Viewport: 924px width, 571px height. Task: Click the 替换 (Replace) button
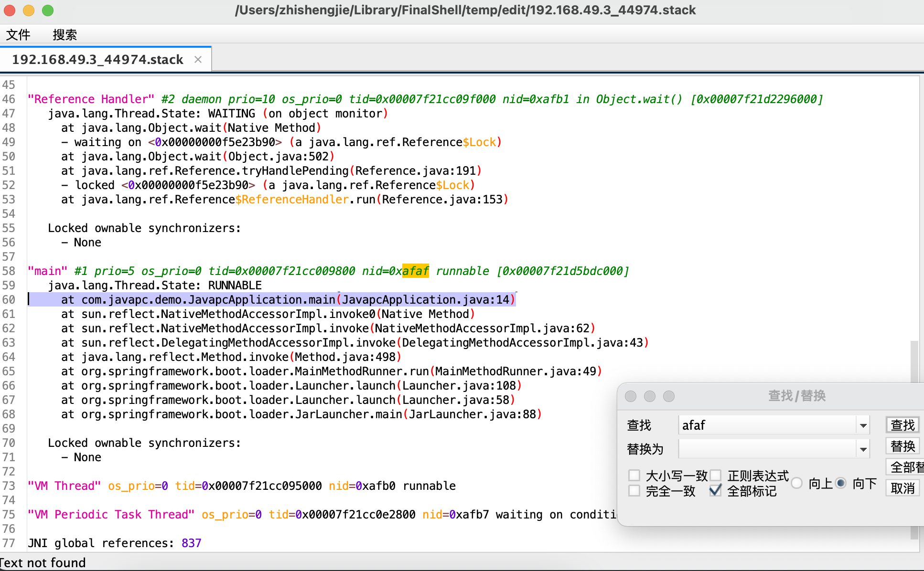click(903, 446)
